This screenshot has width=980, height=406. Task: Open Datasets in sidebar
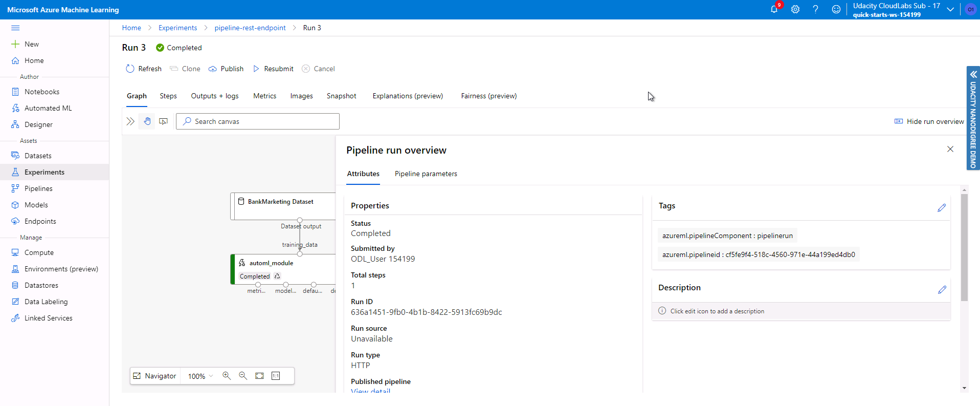click(x=54, y=156)
